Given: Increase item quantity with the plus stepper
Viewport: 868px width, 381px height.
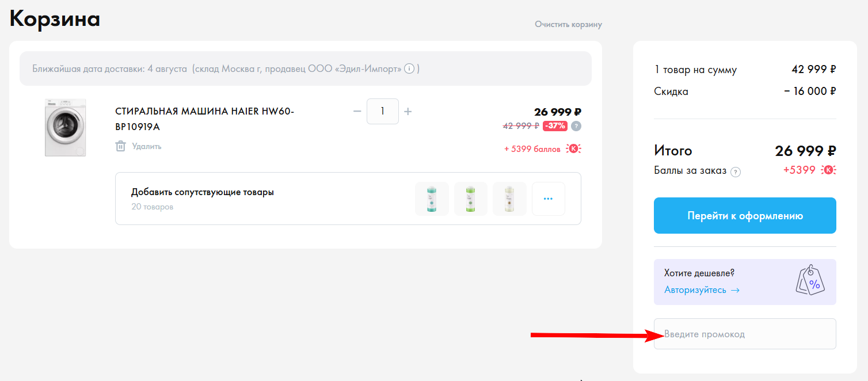Looking at the screenshot, I should (x=408, y=111).
